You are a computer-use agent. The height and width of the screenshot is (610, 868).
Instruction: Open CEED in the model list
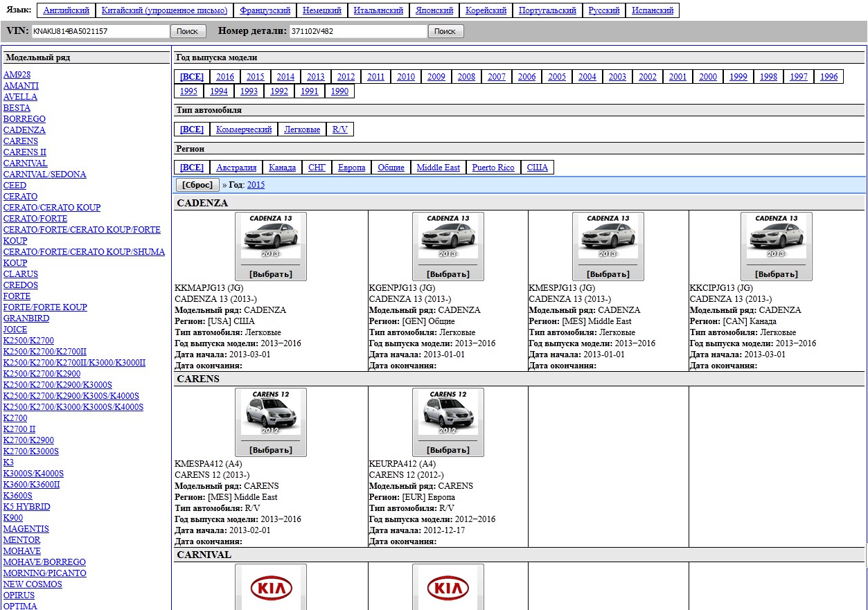(15, 186)
